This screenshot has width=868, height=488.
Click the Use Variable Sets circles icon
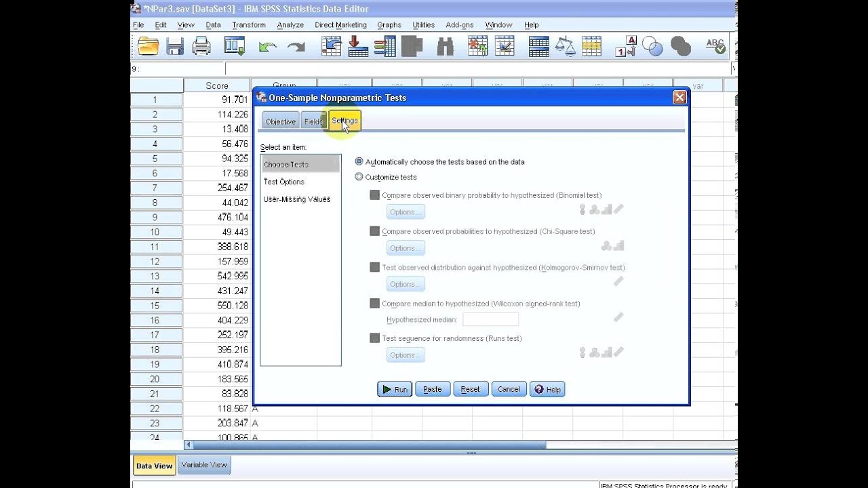pyautogui.click(x=652, y=47)
